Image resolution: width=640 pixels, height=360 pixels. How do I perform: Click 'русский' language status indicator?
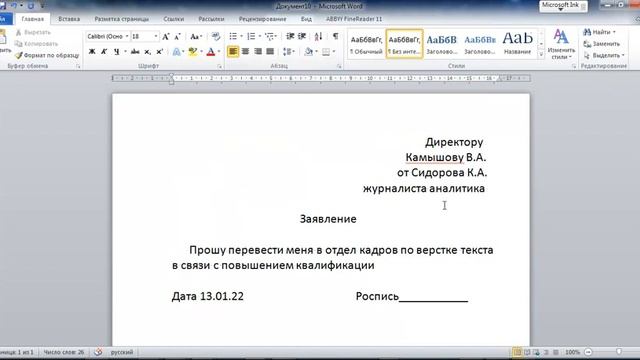[x=122, y=352]
